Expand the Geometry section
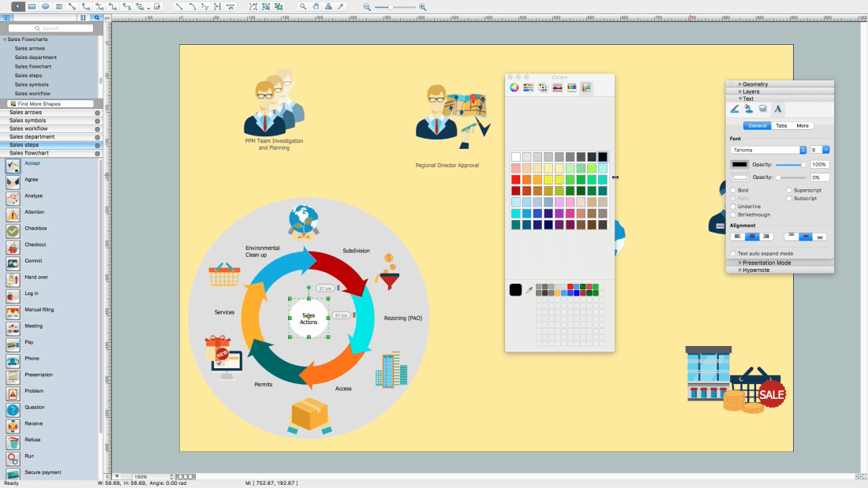The width and height of the screenshot is (868, 488). click(740, 84)
